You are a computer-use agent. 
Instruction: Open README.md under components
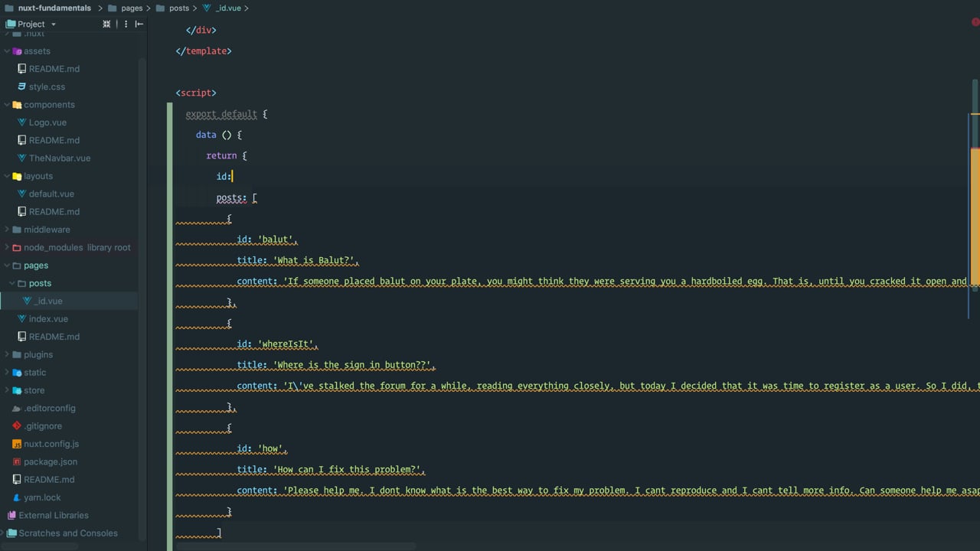click(x=54, y=141)
